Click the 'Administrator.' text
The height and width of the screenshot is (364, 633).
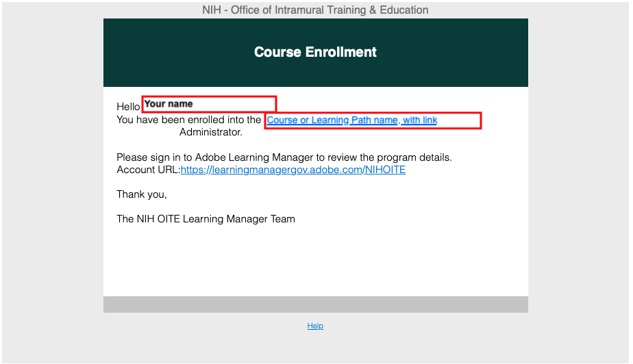(x=211, y=132)
